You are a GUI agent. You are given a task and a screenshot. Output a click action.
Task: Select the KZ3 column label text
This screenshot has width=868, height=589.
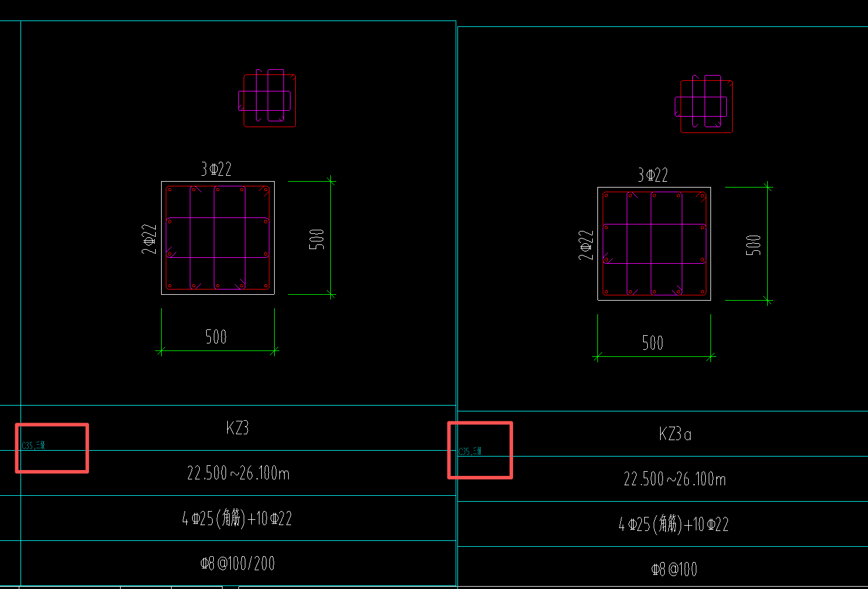(x=237, y=428)
